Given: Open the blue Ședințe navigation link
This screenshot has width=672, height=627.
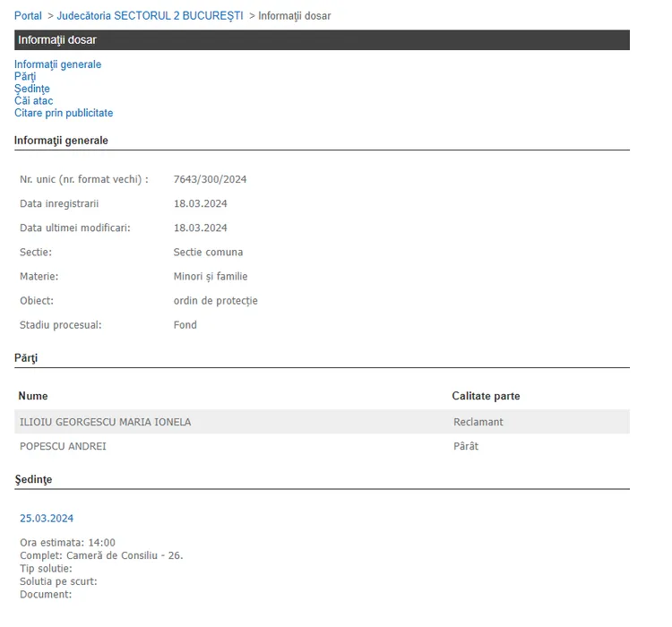Looking at the screenshot, I should pos(31,89).
